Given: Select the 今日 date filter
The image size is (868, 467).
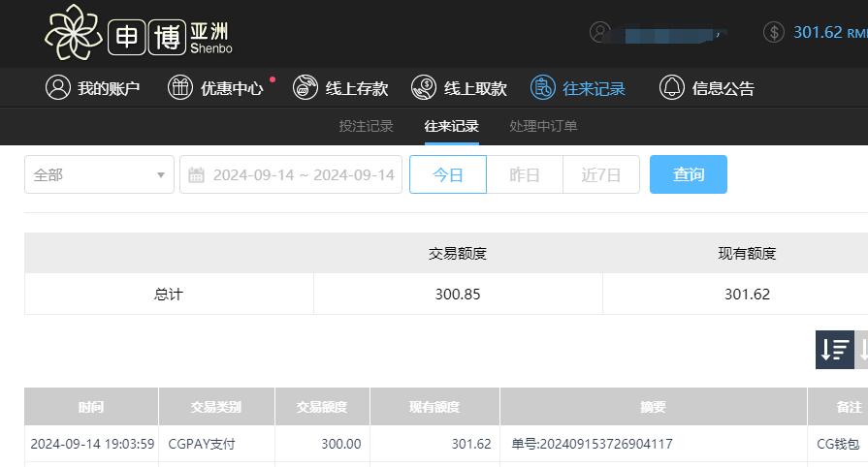Looking at the screenshot, I should coord(448,174).
